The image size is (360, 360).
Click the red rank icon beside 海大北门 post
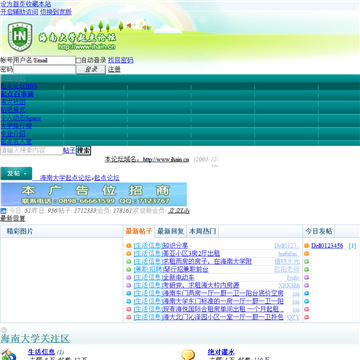[128, 317]
